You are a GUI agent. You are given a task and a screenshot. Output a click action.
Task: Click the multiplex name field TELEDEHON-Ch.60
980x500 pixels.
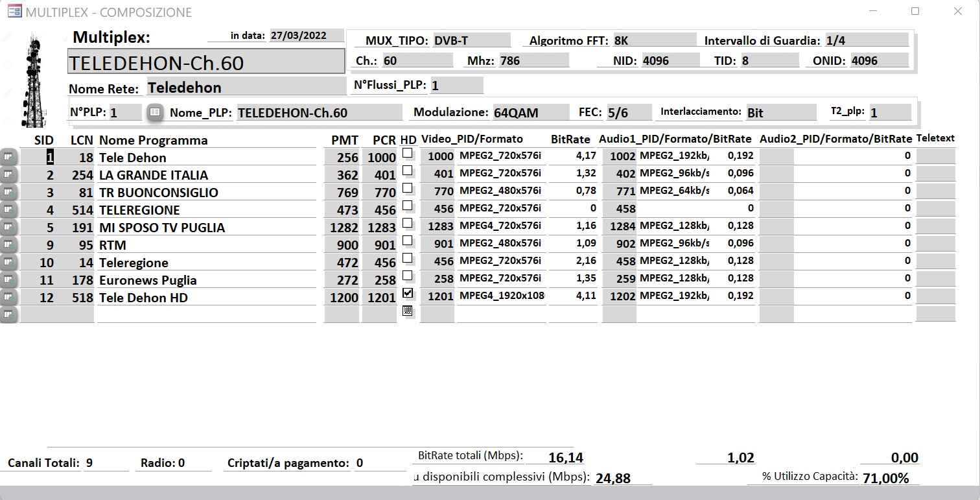pos(206,62)
